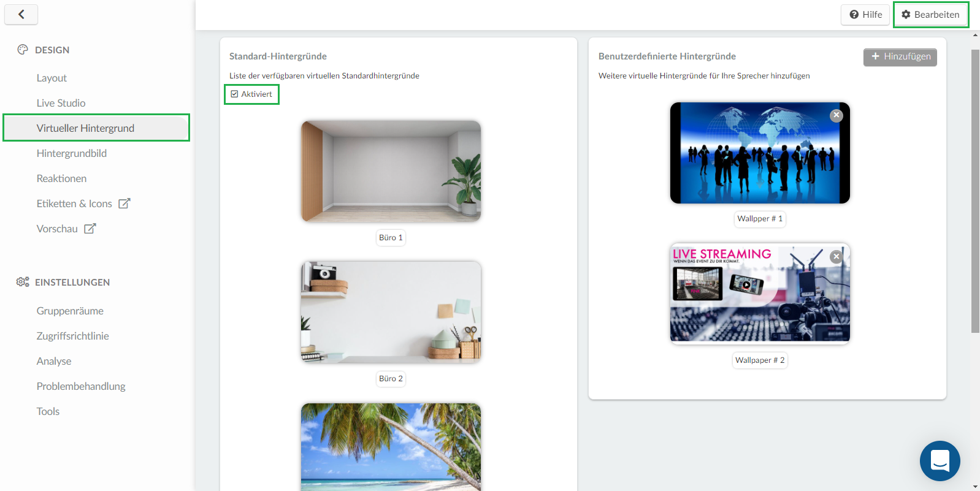The height and width of the screenshot is (491, 980).
Task: Click the page vertical scrollbar thumb
Action: 975,191
